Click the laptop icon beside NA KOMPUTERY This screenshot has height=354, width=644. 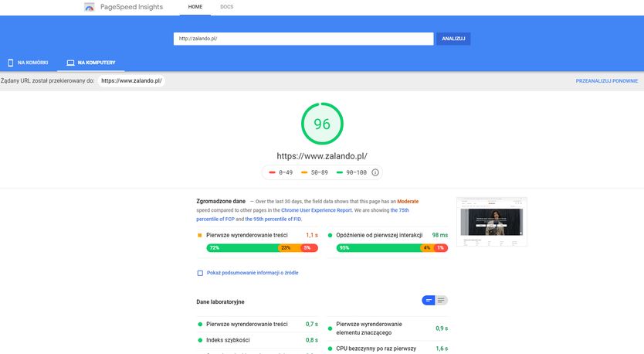tap(70, 63)
